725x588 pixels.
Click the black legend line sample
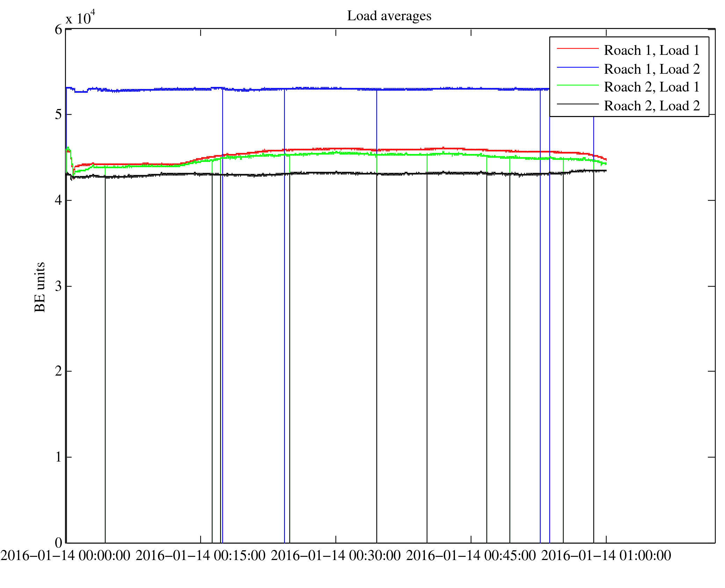pyautogui.click(x=578, y=104)
